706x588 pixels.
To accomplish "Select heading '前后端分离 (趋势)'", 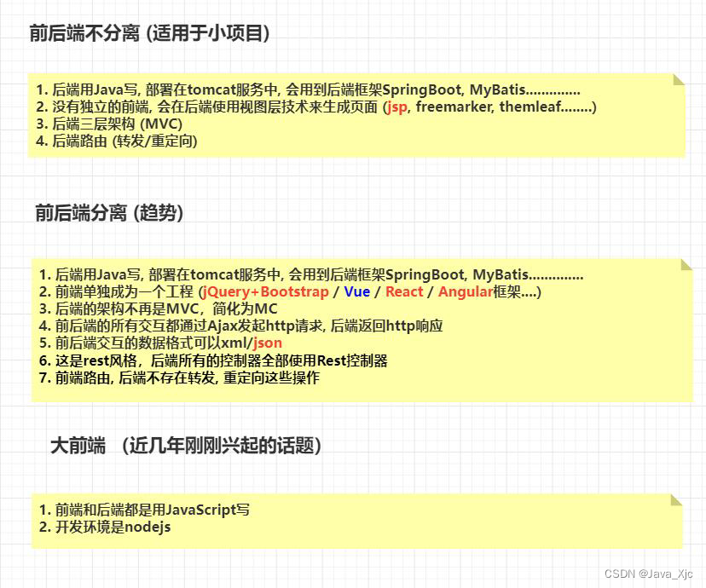I will pos(109,213).
